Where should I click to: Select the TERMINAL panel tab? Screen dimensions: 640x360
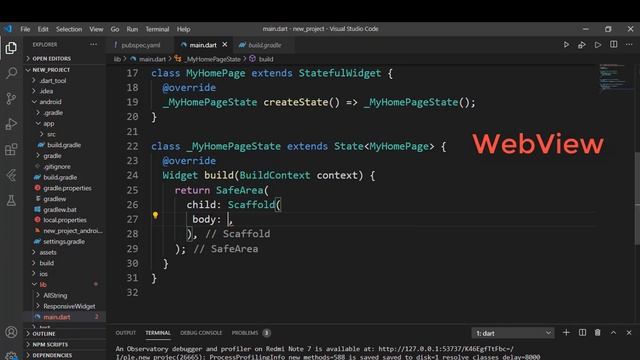(x=158, y=333)
